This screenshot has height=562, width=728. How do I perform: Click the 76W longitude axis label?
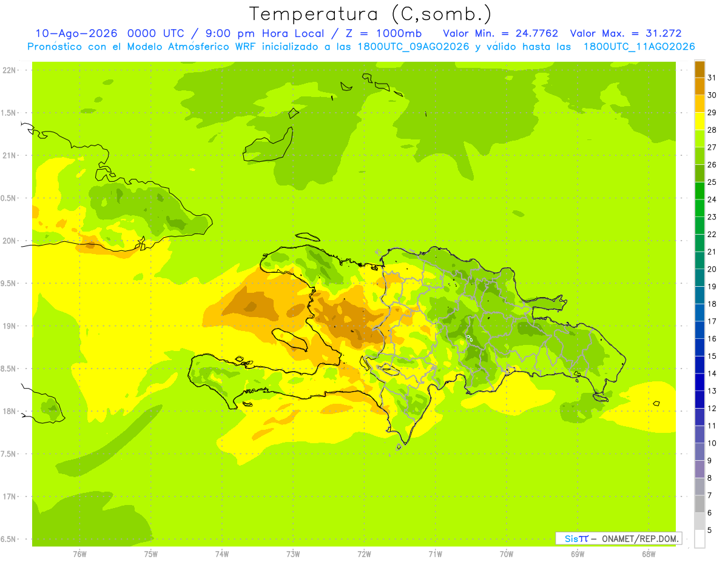click(79, 554)
